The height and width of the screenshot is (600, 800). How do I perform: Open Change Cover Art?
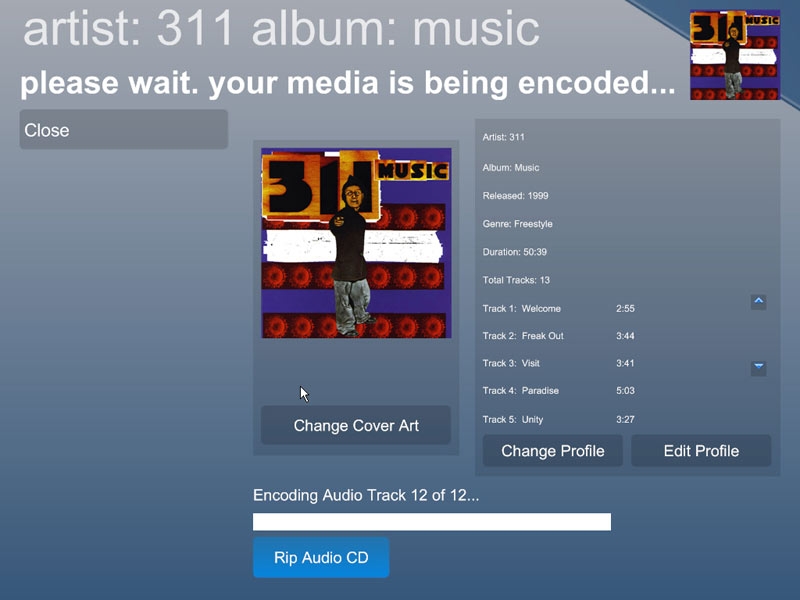pos(356,425)
